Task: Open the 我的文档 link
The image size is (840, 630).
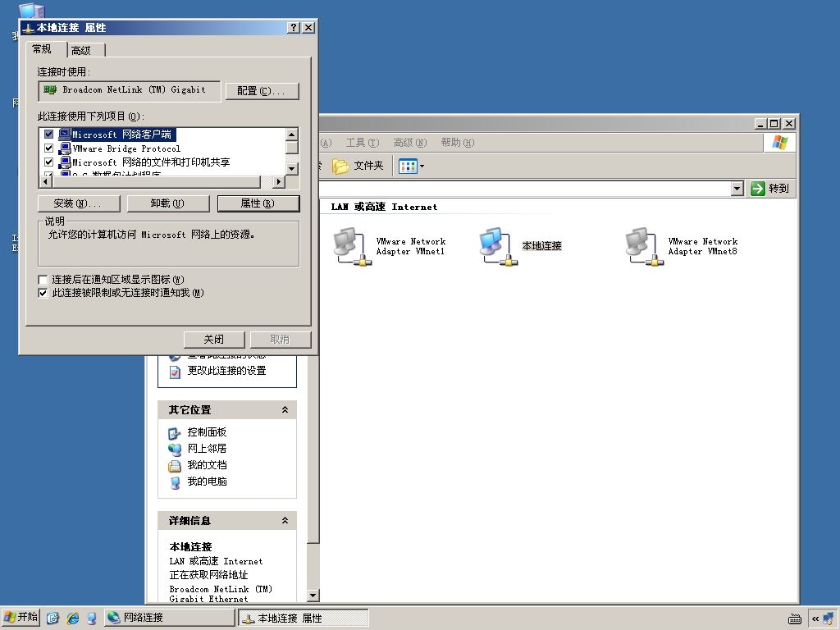Action: pos(207,465)
